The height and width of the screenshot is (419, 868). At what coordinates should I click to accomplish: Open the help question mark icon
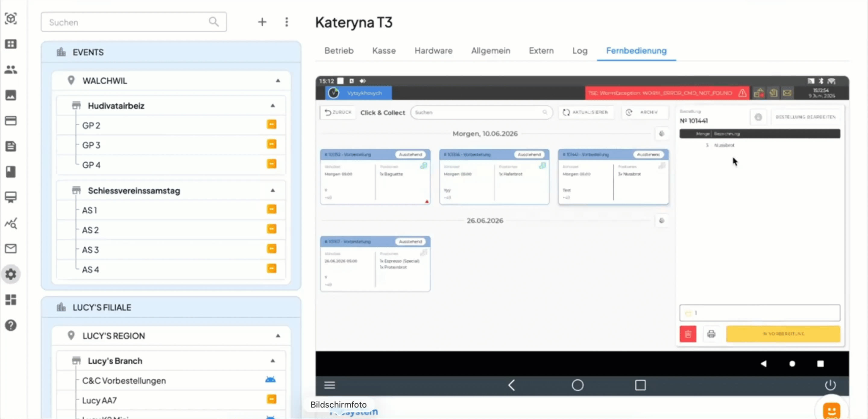(x=11, y=325)
